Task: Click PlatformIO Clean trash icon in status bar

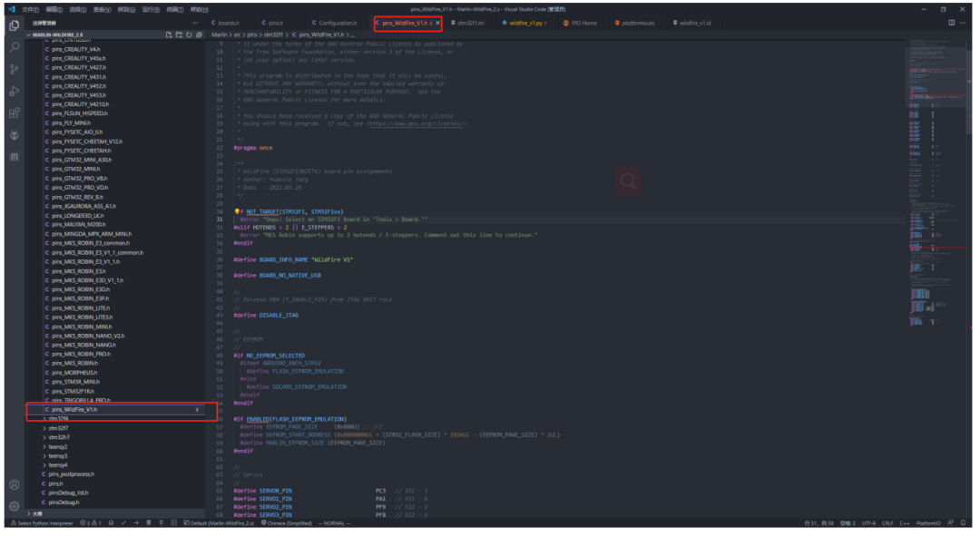Action: coord(149,523)
